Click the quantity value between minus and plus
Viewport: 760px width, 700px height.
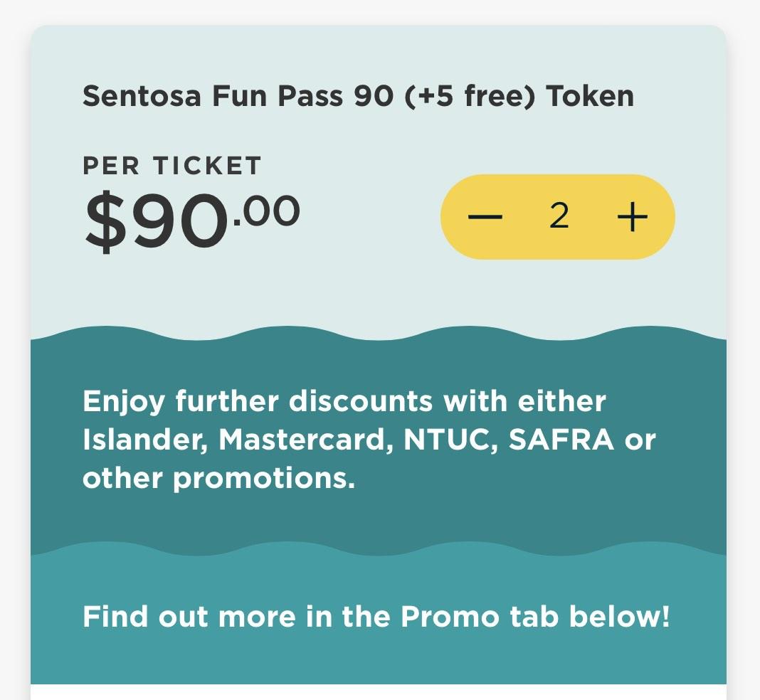click(x=559, y=216)
